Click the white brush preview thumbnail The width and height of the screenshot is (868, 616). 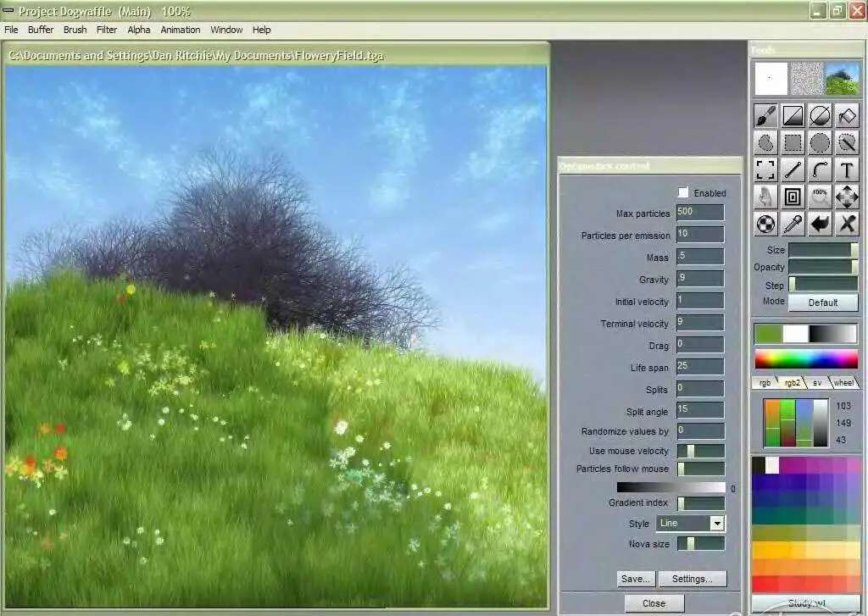pos(771,78)
